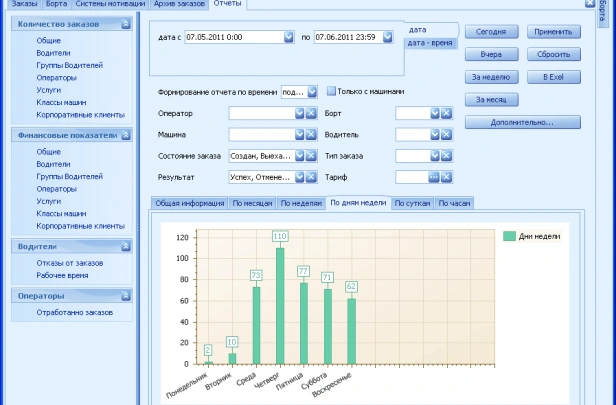
Task: Open the Оператор dropdown list
Action: (299, 113)
